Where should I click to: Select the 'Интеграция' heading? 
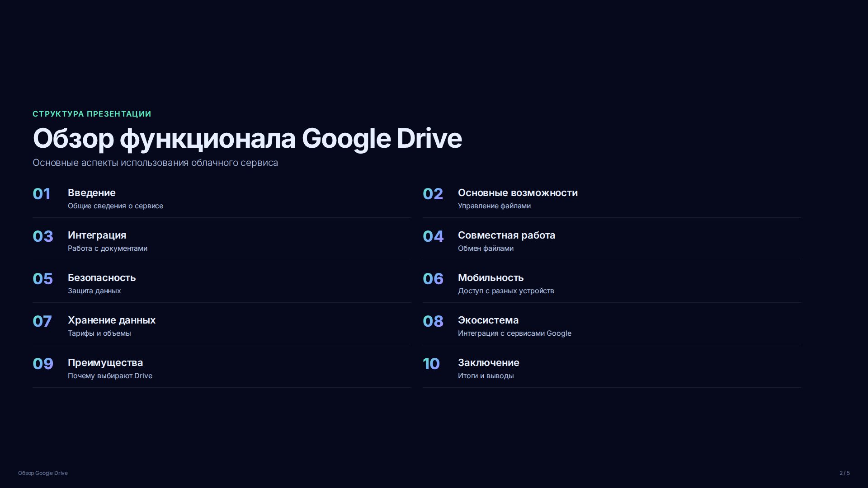(97, 235)
